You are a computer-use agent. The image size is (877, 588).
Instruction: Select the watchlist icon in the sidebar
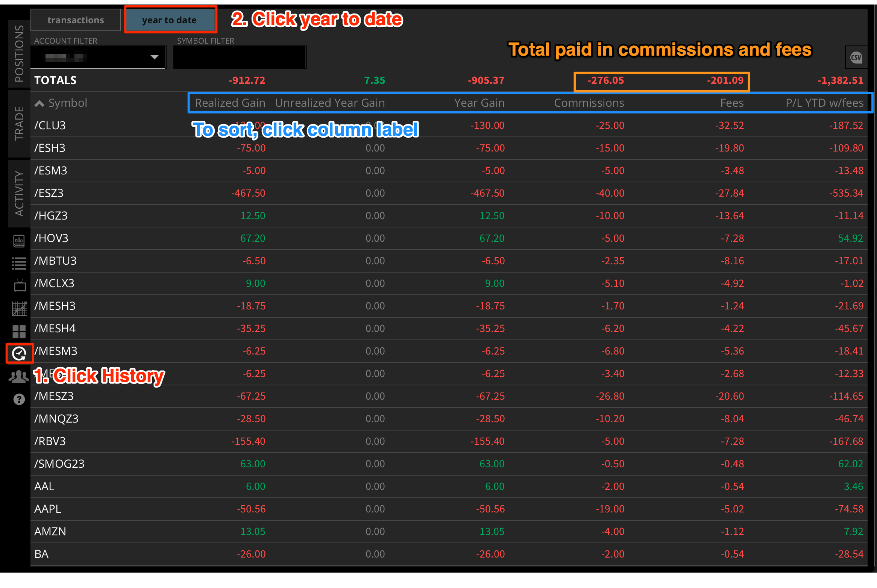[19, 263]
